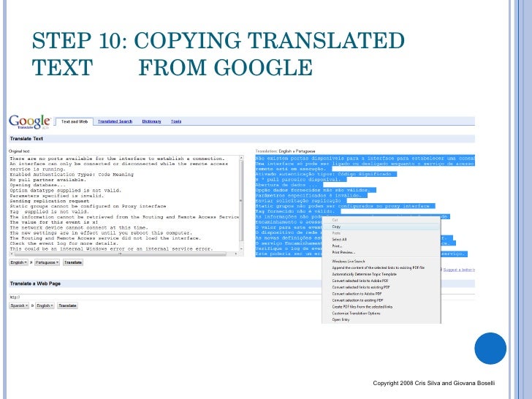Choose Convert selection to Adobe PDF
This screenshot has width=532, height=399.
[x=381, y=294]
